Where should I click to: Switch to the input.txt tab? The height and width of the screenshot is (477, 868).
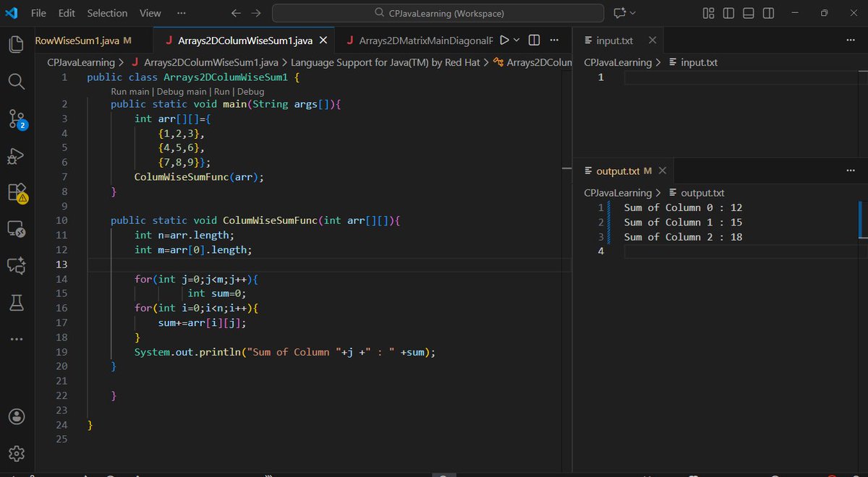click(x=616, y=40)
